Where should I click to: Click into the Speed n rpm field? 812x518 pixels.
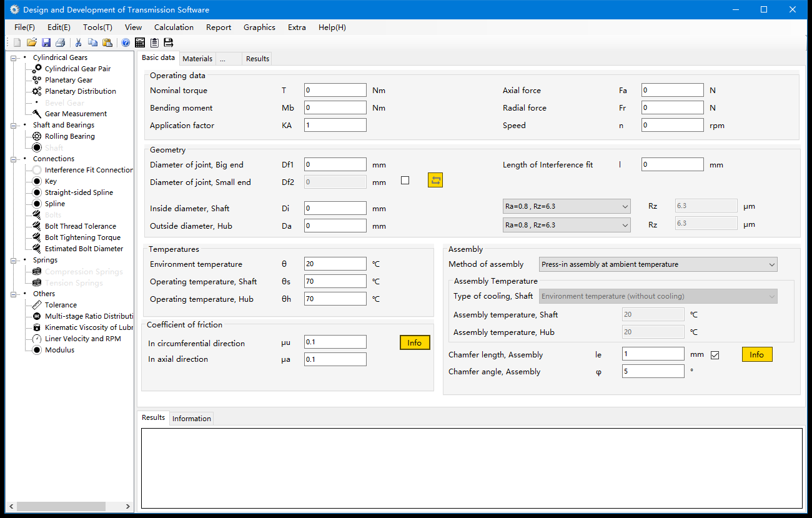coord(673,125)
